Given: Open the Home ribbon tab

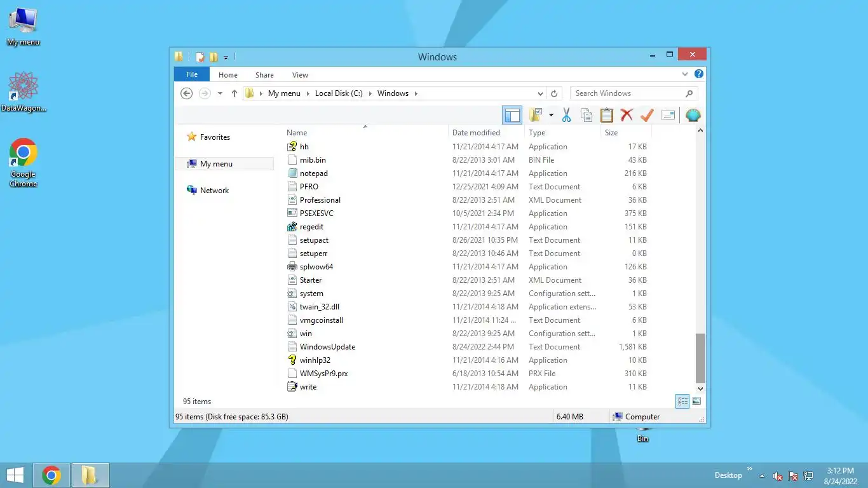Looking at the screenshot, I should [228, 74].
